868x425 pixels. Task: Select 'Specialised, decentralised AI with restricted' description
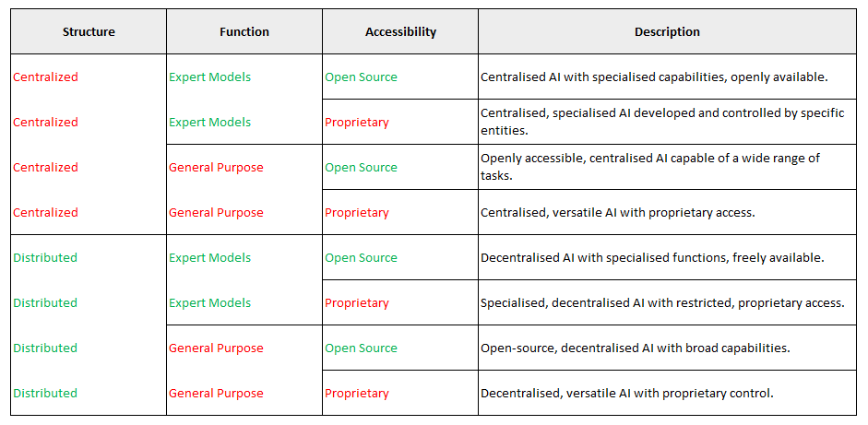[x=662, y=303]
